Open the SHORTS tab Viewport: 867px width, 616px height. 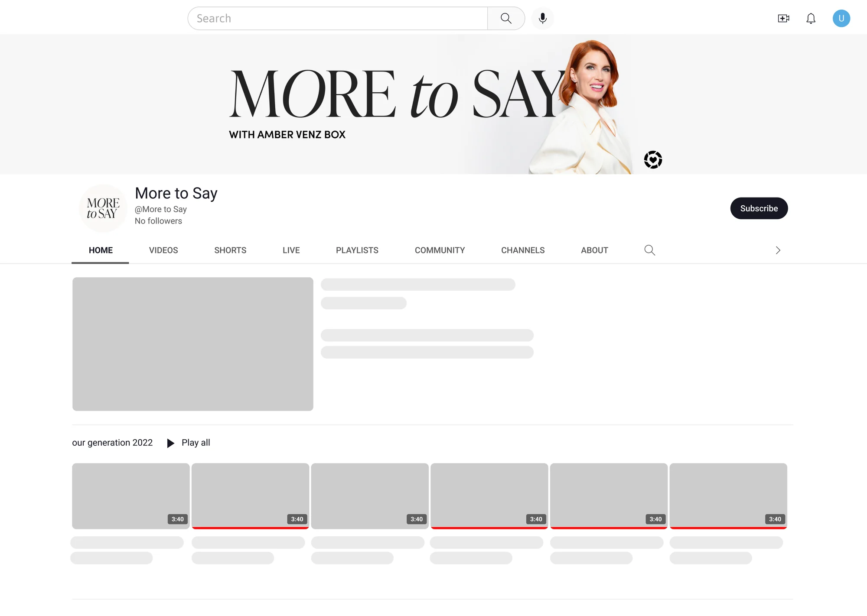(x=230, y=250)
